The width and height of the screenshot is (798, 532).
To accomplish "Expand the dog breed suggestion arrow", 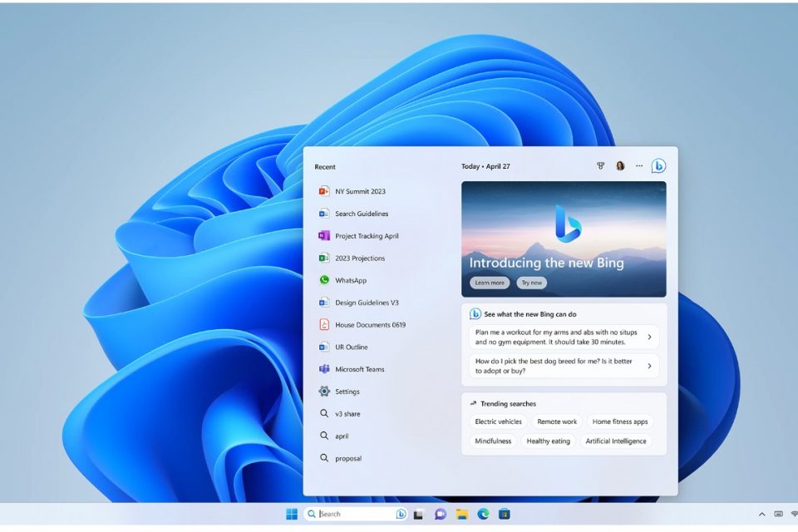I will 649,366.
